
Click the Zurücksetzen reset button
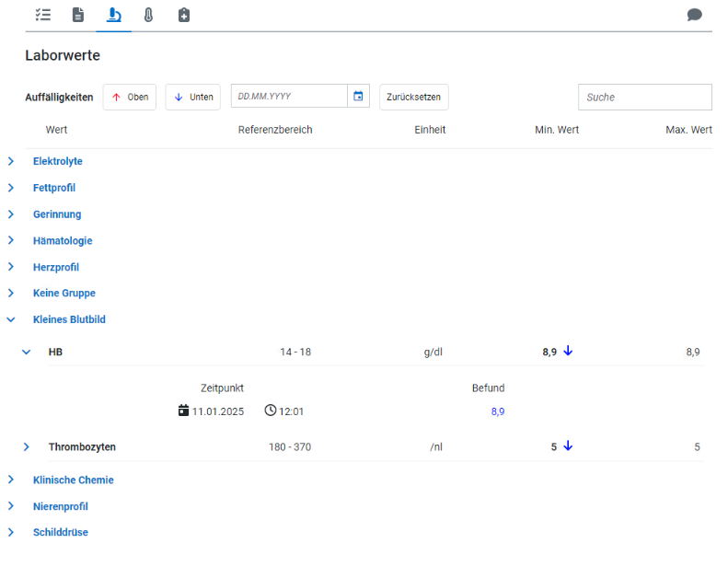[413, 97]
